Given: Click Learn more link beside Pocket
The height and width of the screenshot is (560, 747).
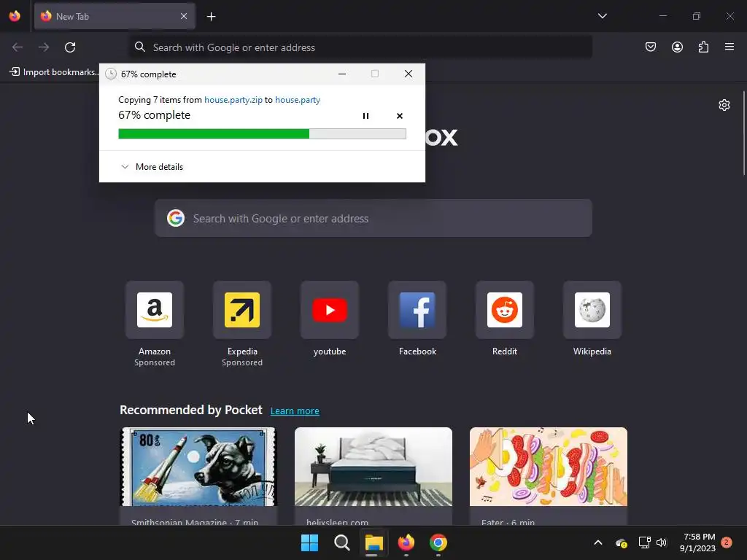Looking at the screenshot, I should pos(295,411).
